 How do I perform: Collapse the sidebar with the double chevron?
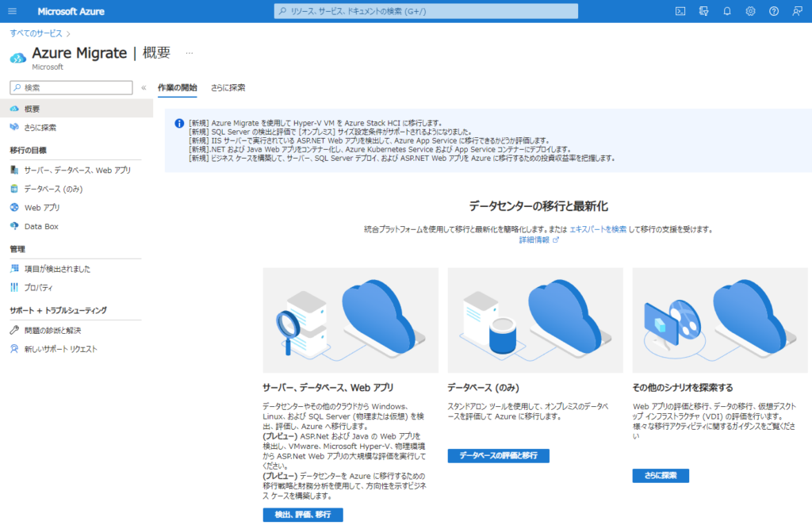[144, 87]
